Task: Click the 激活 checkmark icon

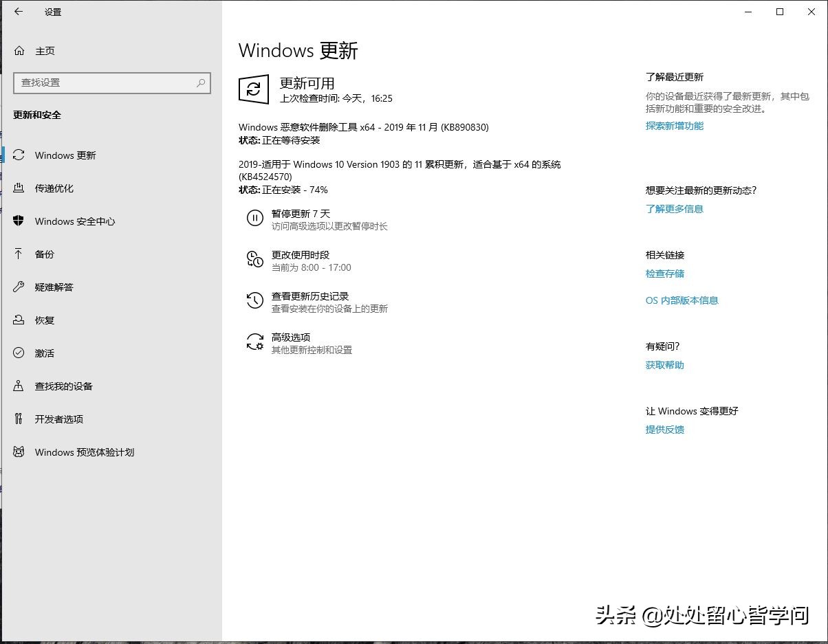Action: pos(19,353)
